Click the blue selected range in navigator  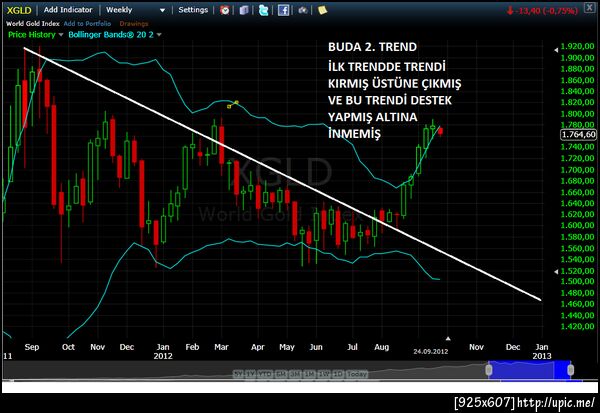point(530,370)
